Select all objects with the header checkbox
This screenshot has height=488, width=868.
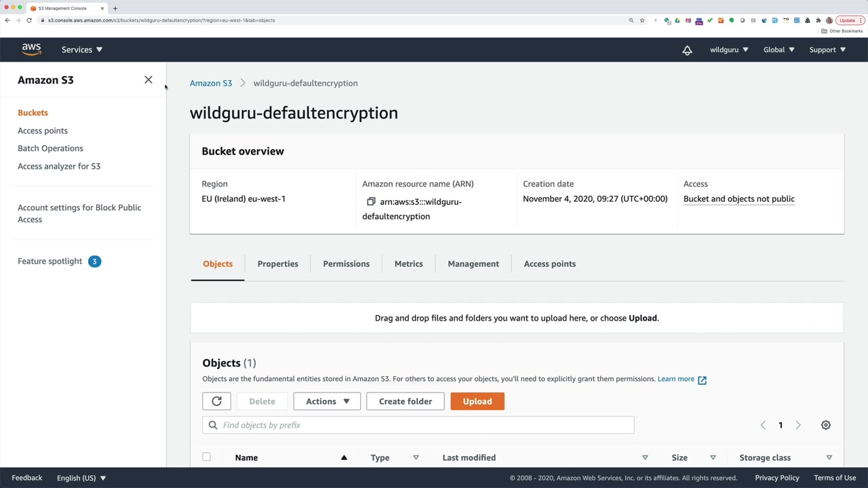[x=206, y=457]
